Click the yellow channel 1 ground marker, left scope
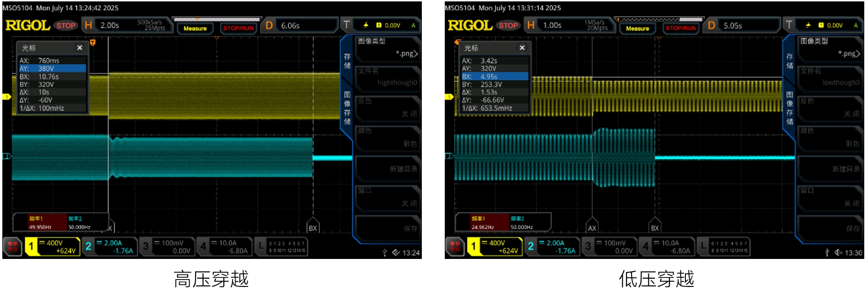This screenshot has width=868, height=294. click(7, 97)
